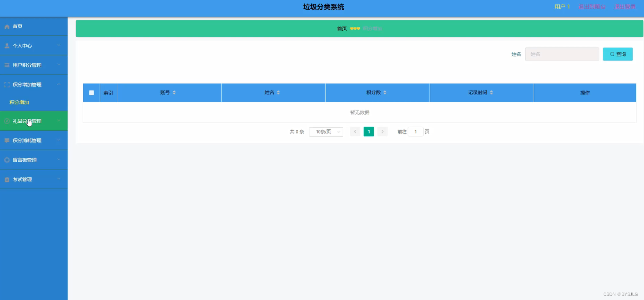This screenshot has height=300, width=644.
Task: Click the 退出到前台 link
Action: click(592, 7)
